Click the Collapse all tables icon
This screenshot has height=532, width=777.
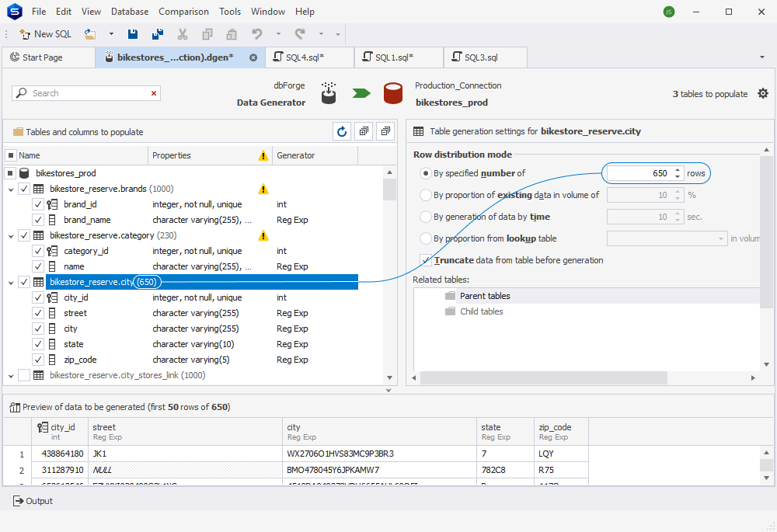[385, 131]
